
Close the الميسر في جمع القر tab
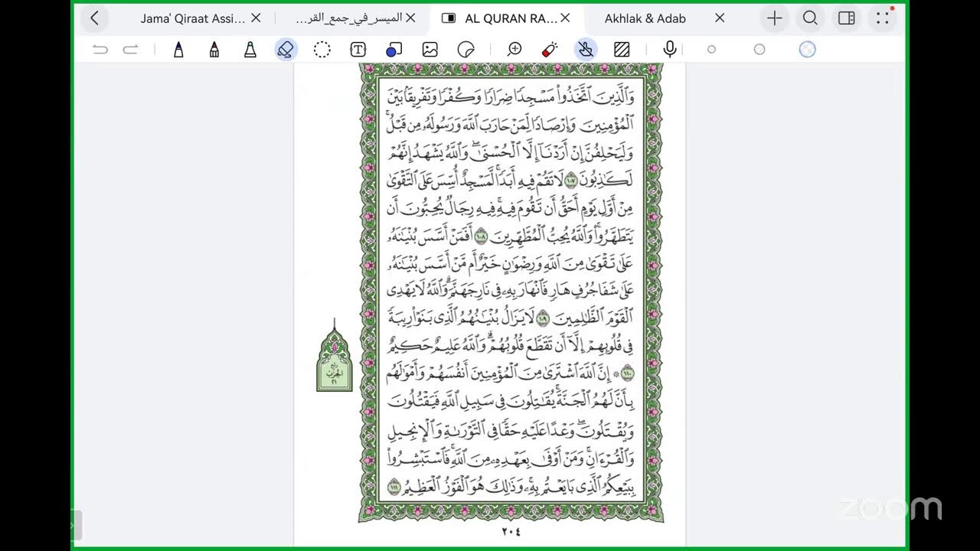click(410, 18)
